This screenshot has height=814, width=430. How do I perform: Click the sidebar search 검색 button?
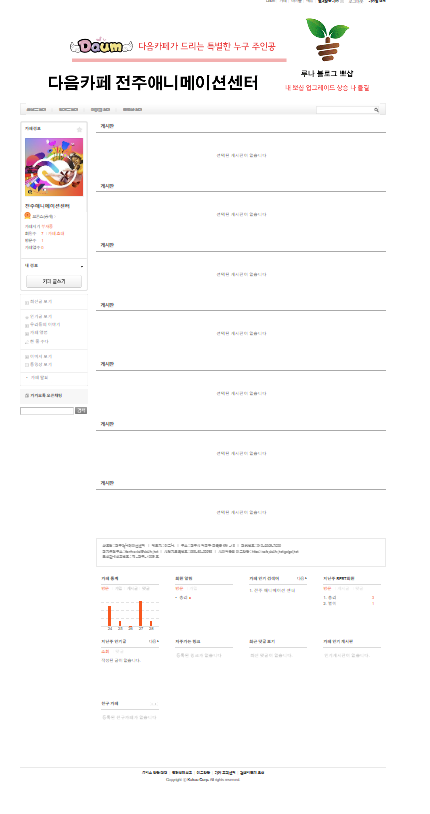81,411
